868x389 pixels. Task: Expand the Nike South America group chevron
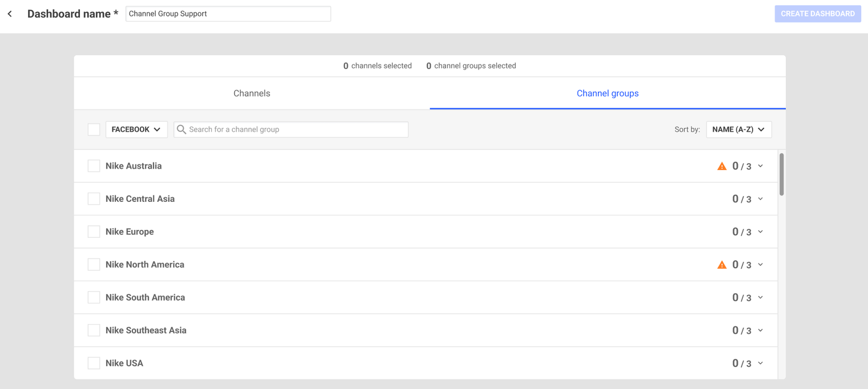coord(761,298)
